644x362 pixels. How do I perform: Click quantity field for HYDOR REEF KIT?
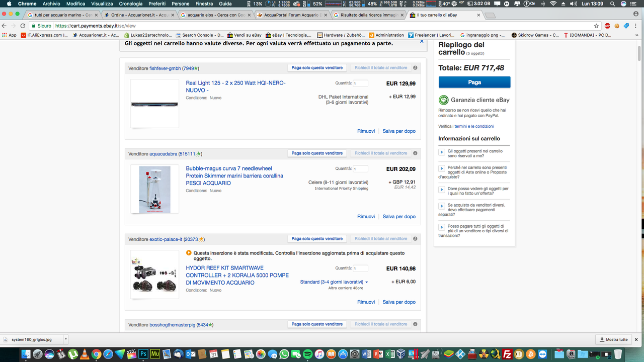pyautogui.click(x=360, y=268)
